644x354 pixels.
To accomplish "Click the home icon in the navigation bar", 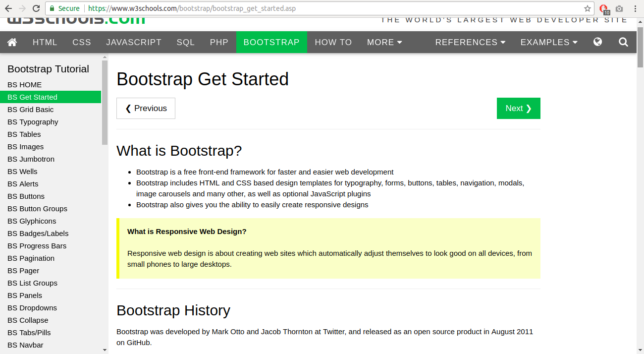I will pos(12,42).
